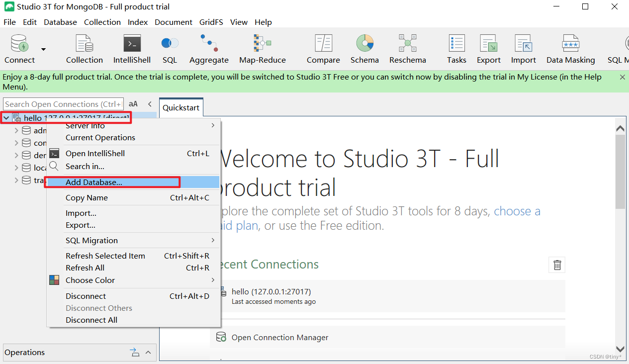The width and height of the screenshot is (629, 364).
Task: Open the Document menu
Action: point(174,22)
